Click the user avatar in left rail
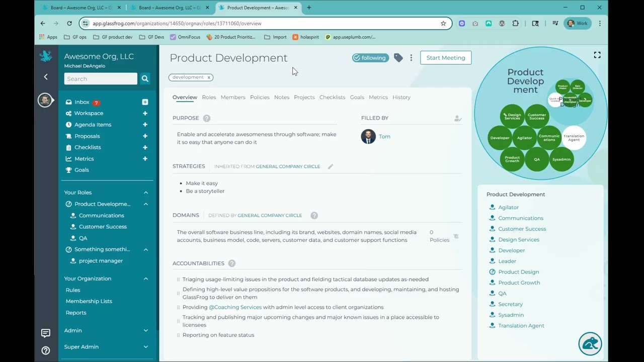644x362 pixels. [45, 100]
